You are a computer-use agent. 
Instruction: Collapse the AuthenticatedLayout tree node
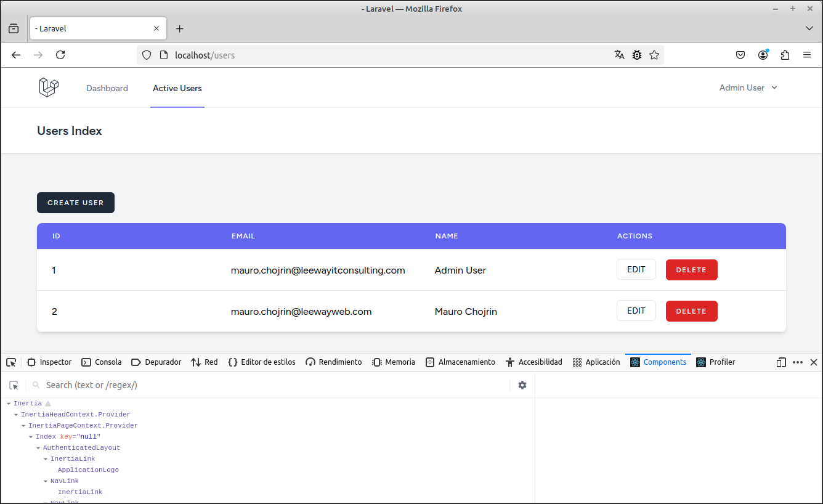pyautogui.click(x=38, y=447)
